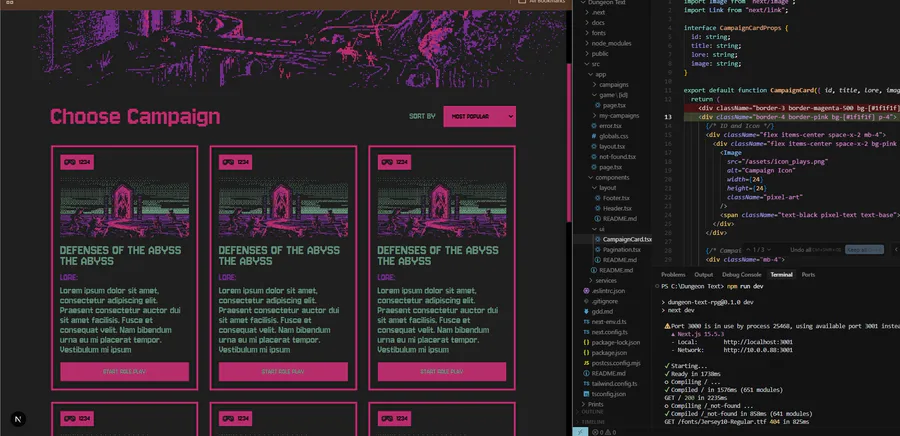Image resolution: width=900 pixels, height=436 pixels.
Task: Click Start Role Play on third campaign card
Action: 442,372
